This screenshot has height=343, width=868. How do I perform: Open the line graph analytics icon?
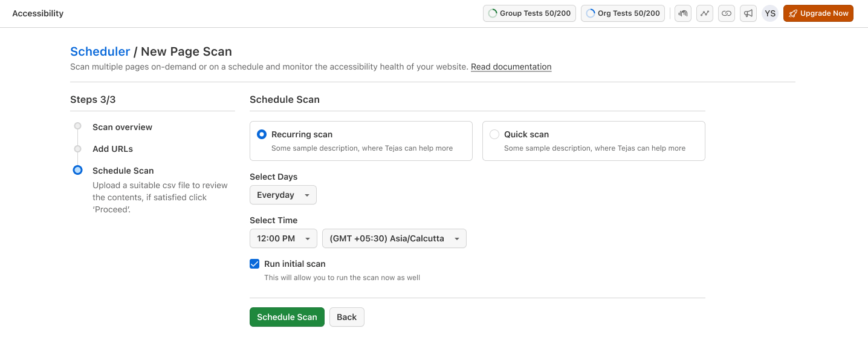click(x=705, y=13)
